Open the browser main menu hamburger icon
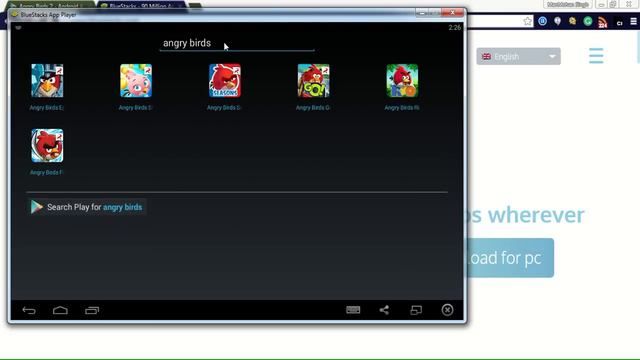 click(633, 21)
